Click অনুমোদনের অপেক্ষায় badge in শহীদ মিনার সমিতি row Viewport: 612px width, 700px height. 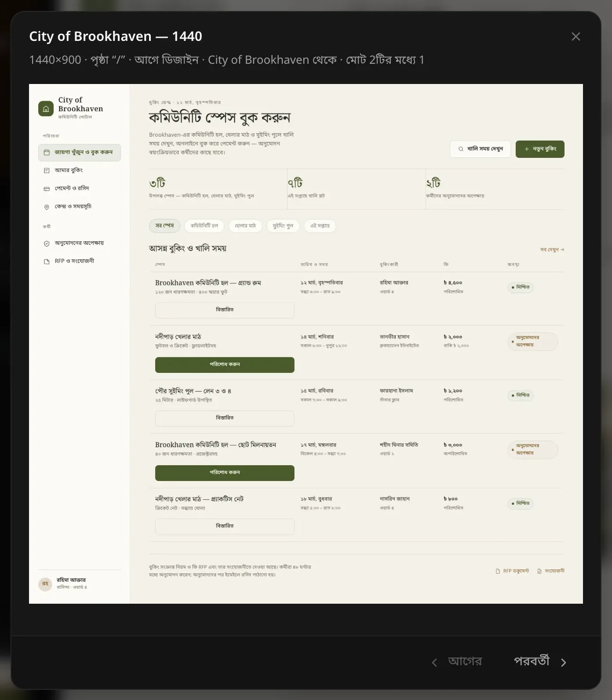pos(533,450)
